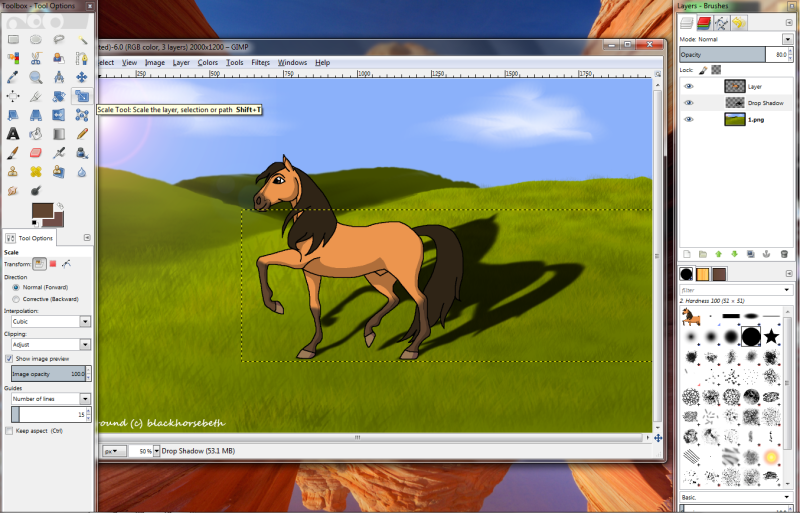Select the Select by Color tool
Screen dimensions: 800x513
13,58
